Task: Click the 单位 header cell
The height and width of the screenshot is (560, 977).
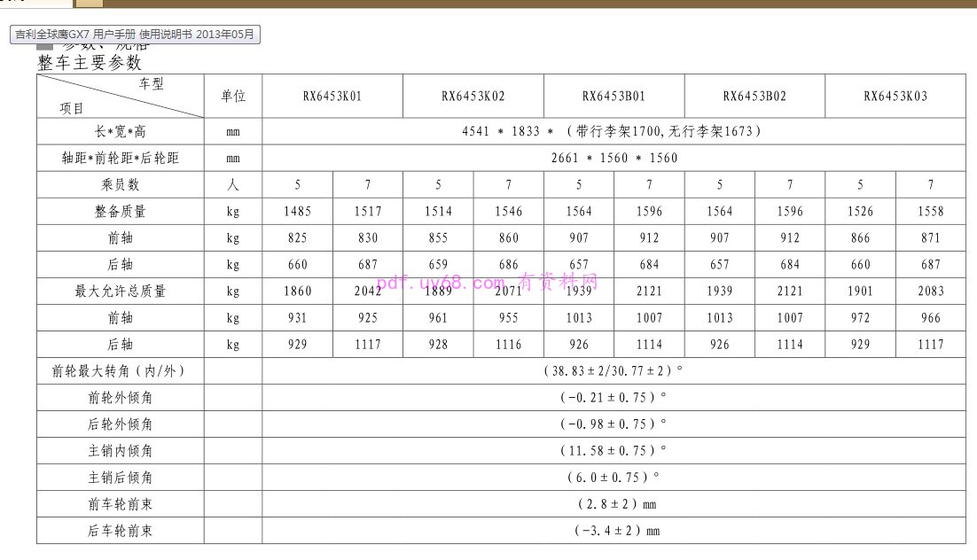Action: point(233,96)
